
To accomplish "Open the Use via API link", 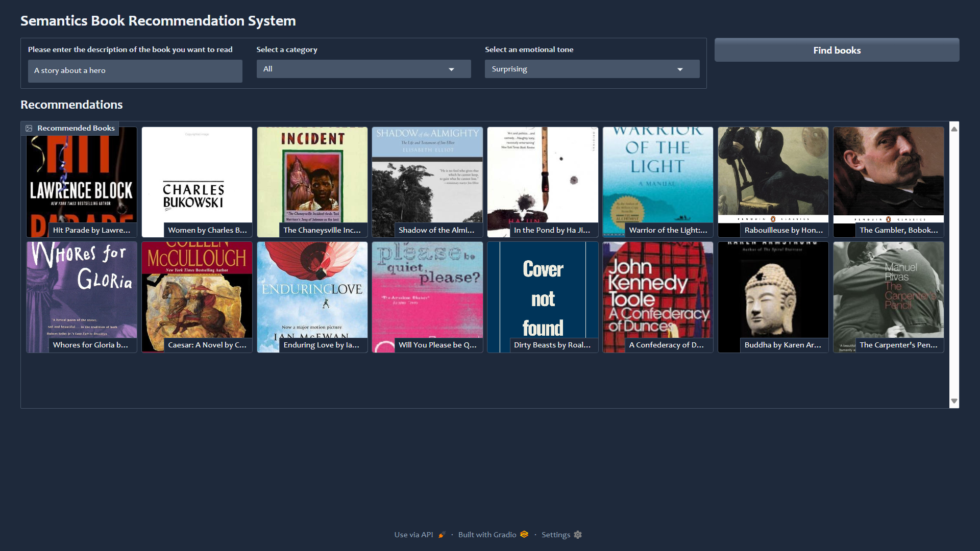I will (420, 535).
